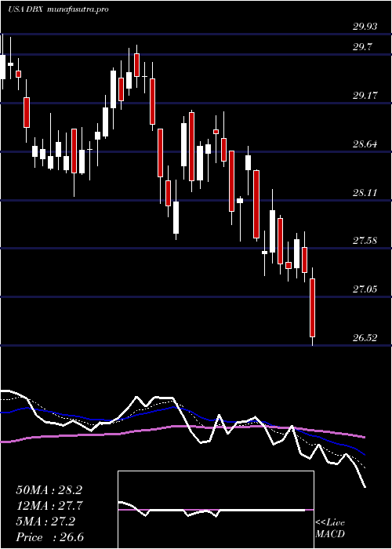Click the 28.11 price level label
Image resolution: width=392 pixels, height=549 pixels.
[x=365, y=192]
